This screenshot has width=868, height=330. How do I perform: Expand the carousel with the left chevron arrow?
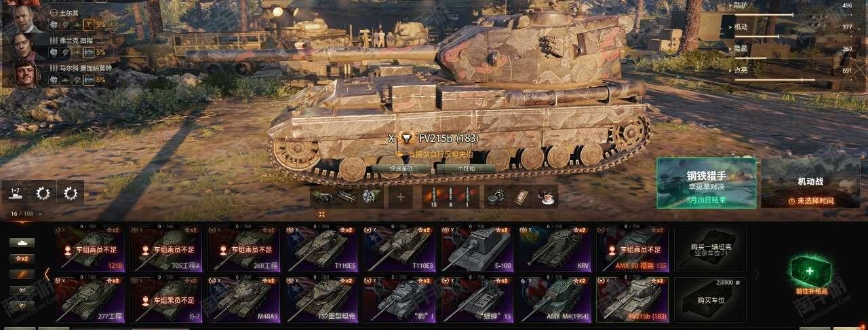47,274
